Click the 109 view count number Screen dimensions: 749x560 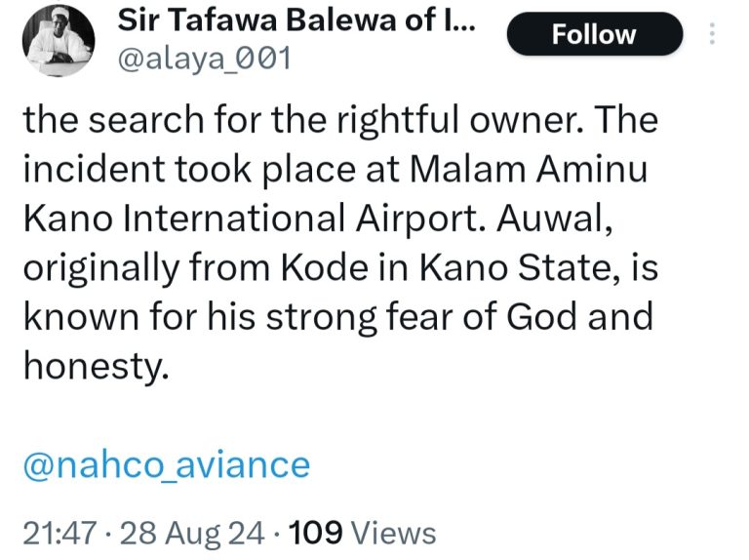(x=316, y=533)
